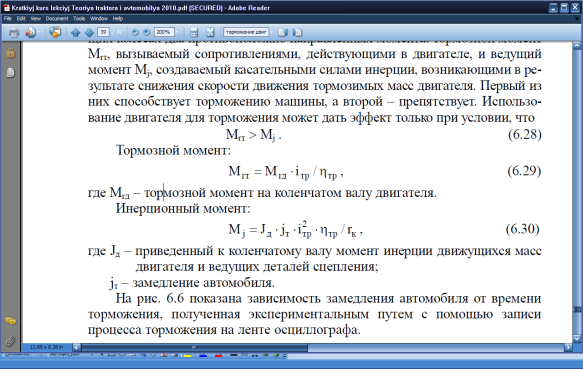The image size is (583, 369).
Task: Maximize the Adobe Reader window
Action: (x=564, y=8)
